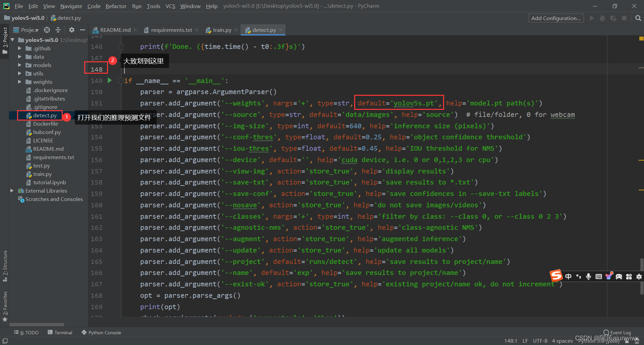Click the Debug bug icon in the toolbar

602,18
